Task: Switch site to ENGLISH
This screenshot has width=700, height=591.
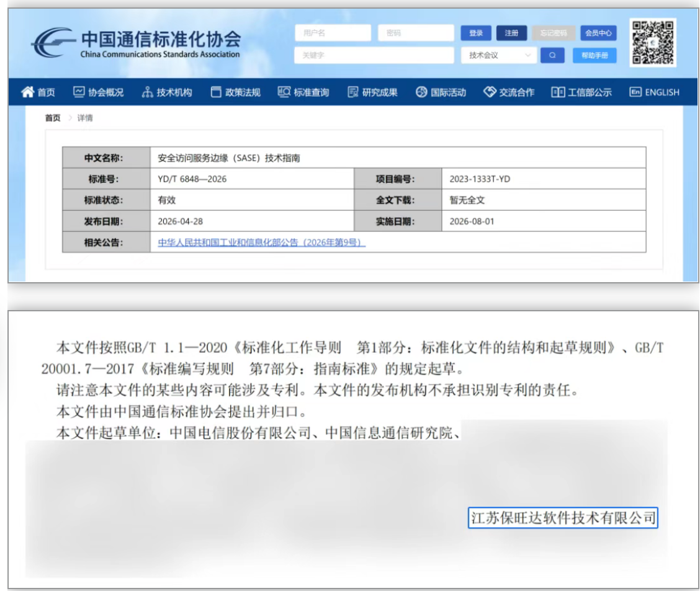Action: pos(655,92)
